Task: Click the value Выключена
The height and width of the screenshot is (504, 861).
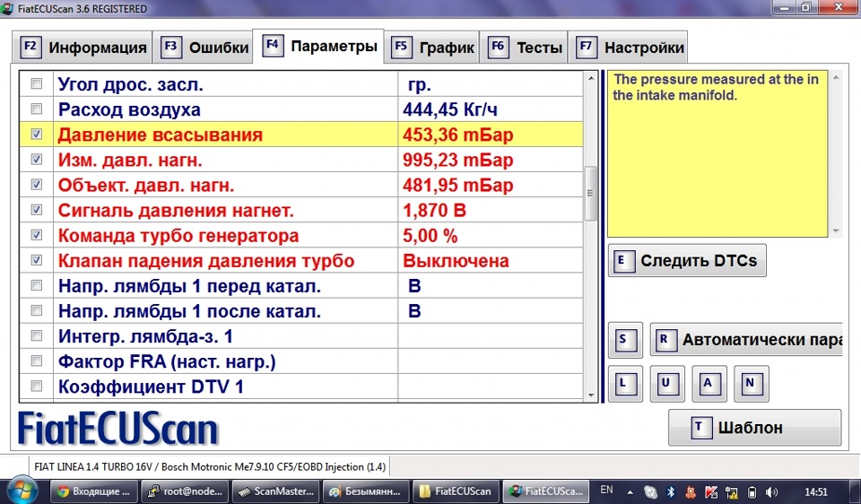Action: (x=456, y=261)
